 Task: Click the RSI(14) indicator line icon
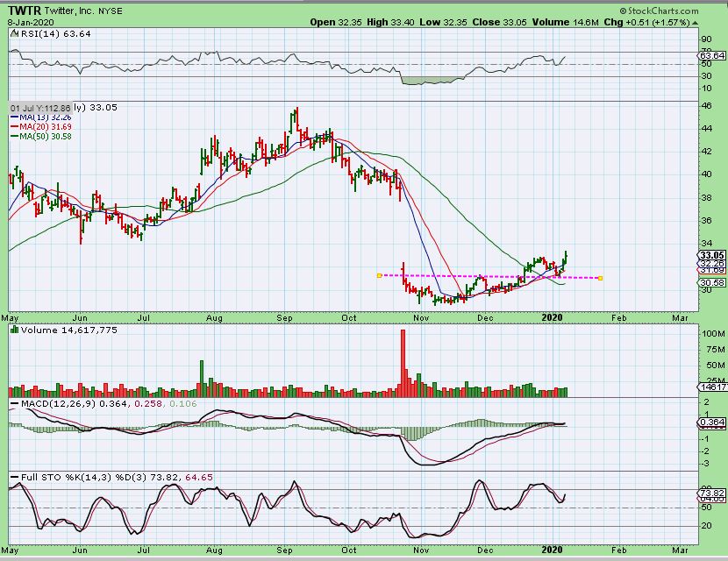[13, 34]
